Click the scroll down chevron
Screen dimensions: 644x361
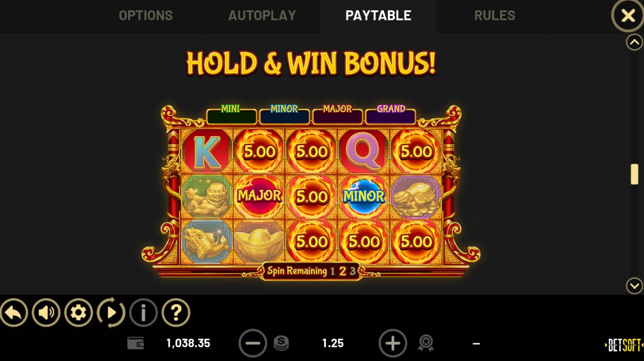[634, 285]
